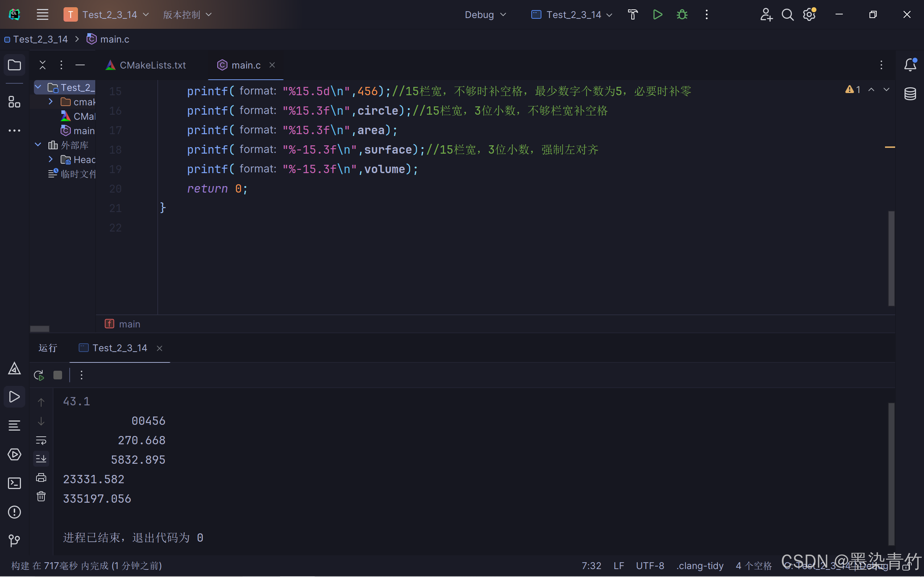Open the Database tool window icon
Screen dimensions: 924x577
pyautogui.click(x=910, y=93)
